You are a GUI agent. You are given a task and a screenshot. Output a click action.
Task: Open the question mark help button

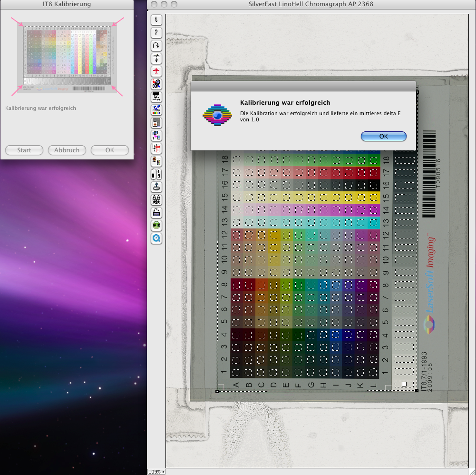(x=156, y=32)
